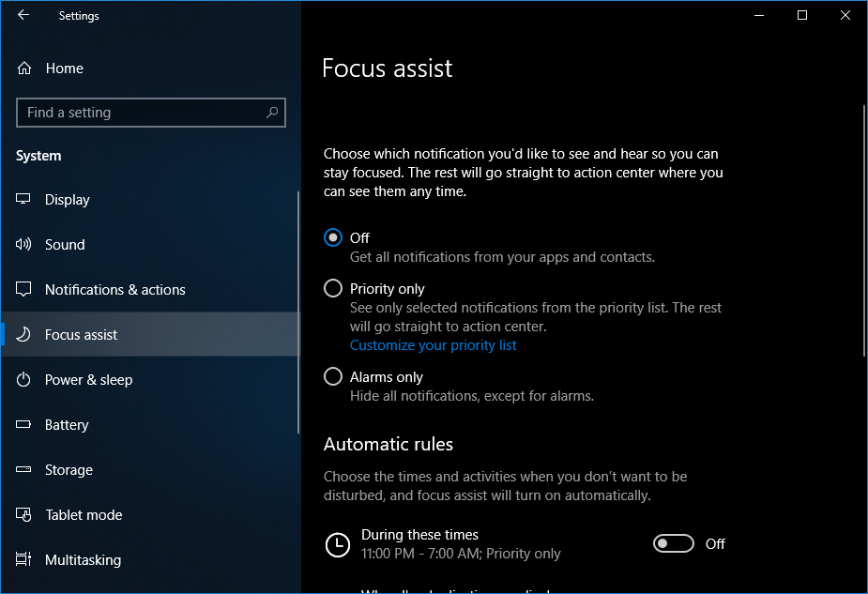The width and height of the screenshot is (868, 594).
Task: Select the Off notification option
Action: pyautogui.click(x=333, y=237)
